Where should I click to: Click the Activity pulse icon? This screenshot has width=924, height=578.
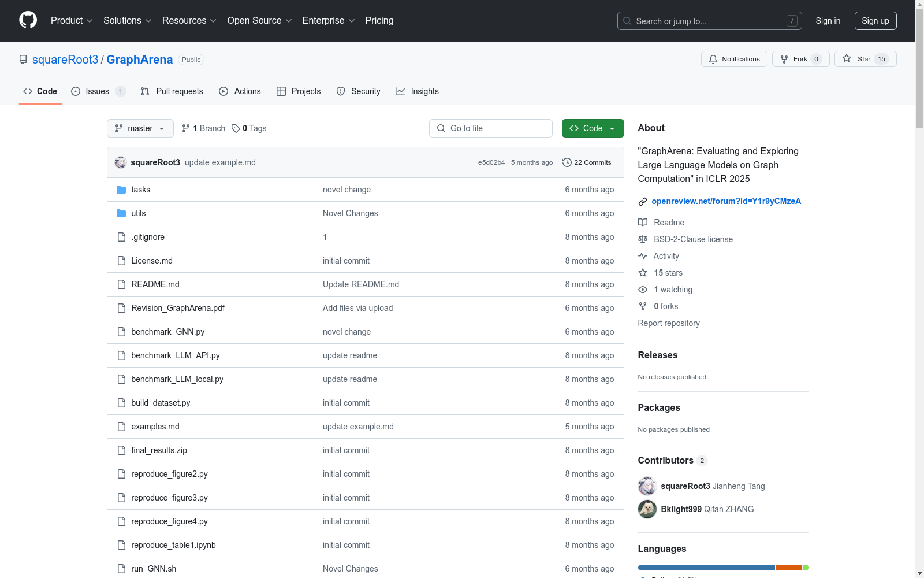tap(643, 256)
